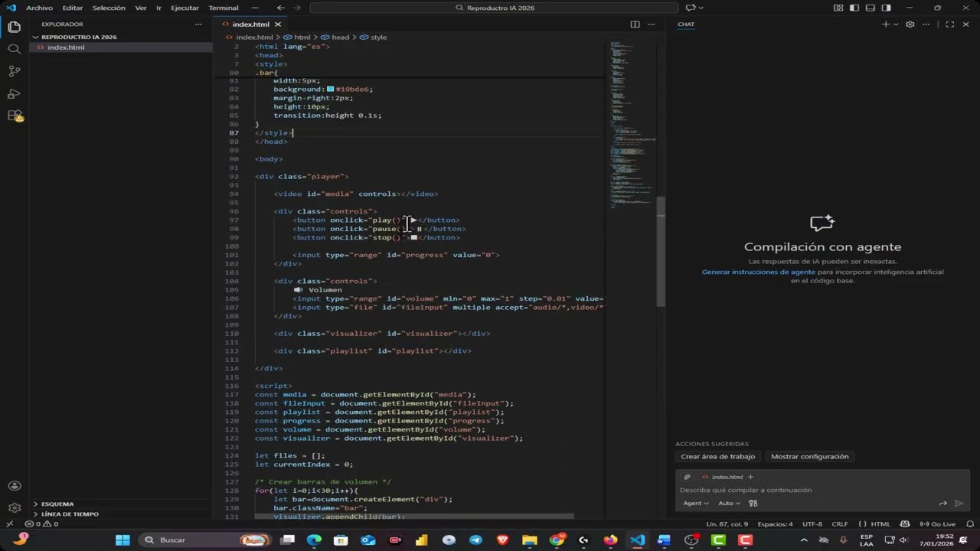Image resolution: width=980 pixels, height=551 pixels.
Task: Click the Reproductro IA 2026 command search box
Action: (494, 8)
